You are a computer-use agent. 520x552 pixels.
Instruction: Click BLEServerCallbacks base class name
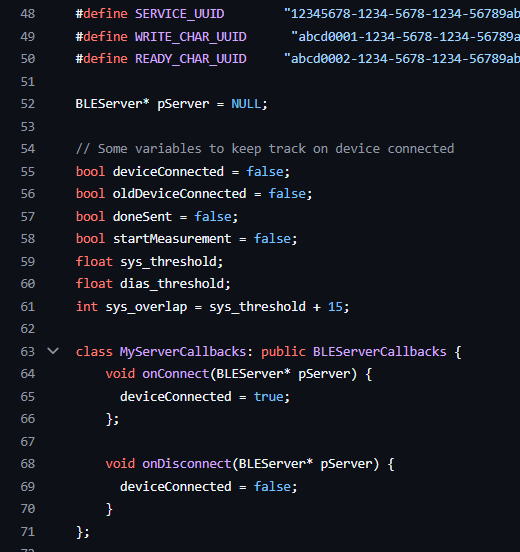tap(380, 352)
